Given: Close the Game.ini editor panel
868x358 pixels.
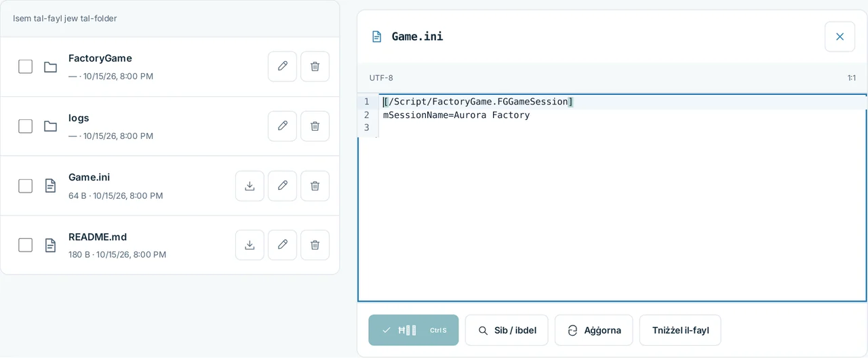Looking at the screenshot, I should [x=840, y=37].
